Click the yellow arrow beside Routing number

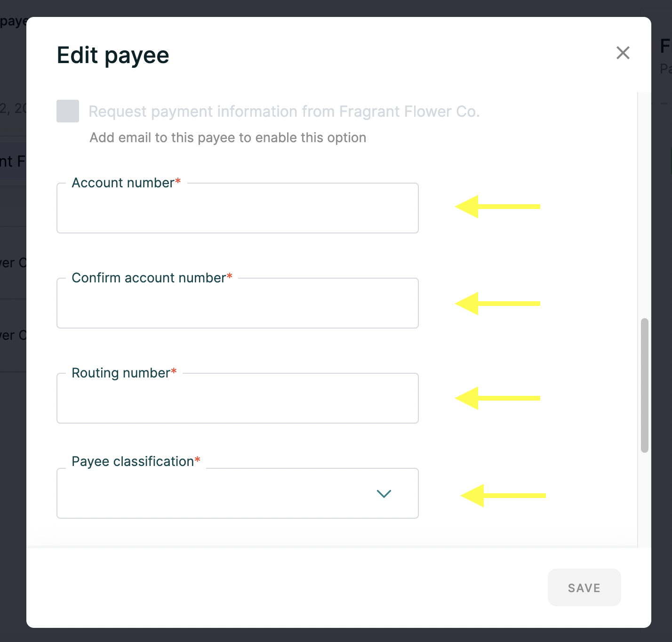point(497,398)
